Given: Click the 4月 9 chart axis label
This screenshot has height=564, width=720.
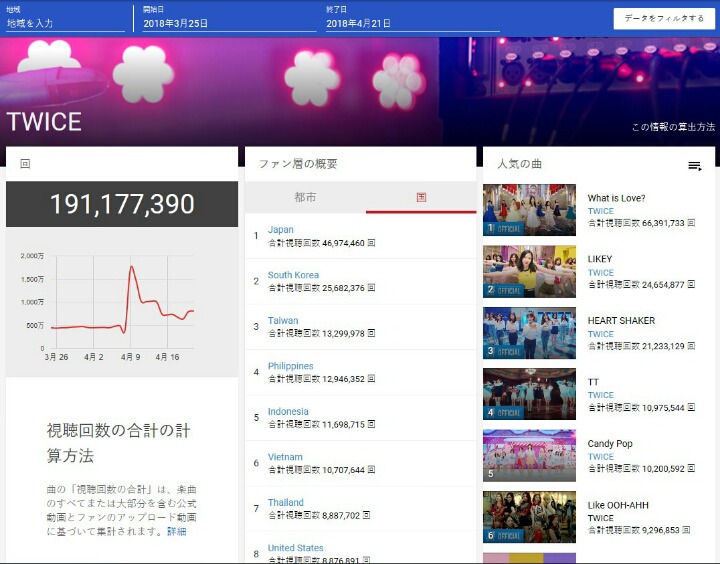Looking at the screenshot, I should (x=130, y=357).
